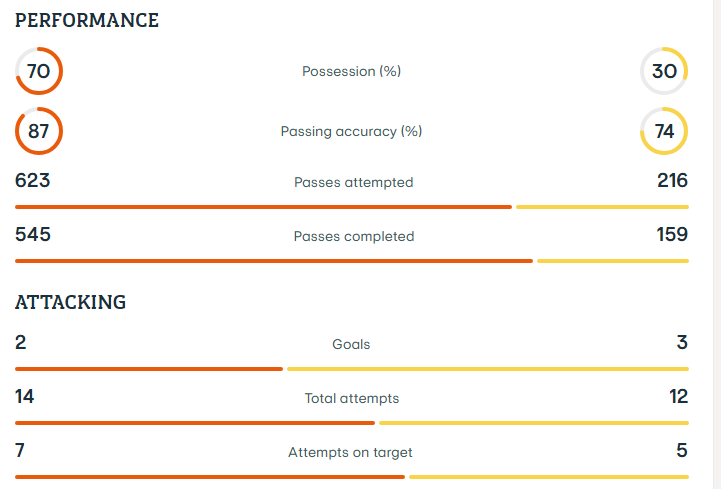Screen dimensions: 721x489
Task: Click the Passes completed label
Action: [353, 236]
